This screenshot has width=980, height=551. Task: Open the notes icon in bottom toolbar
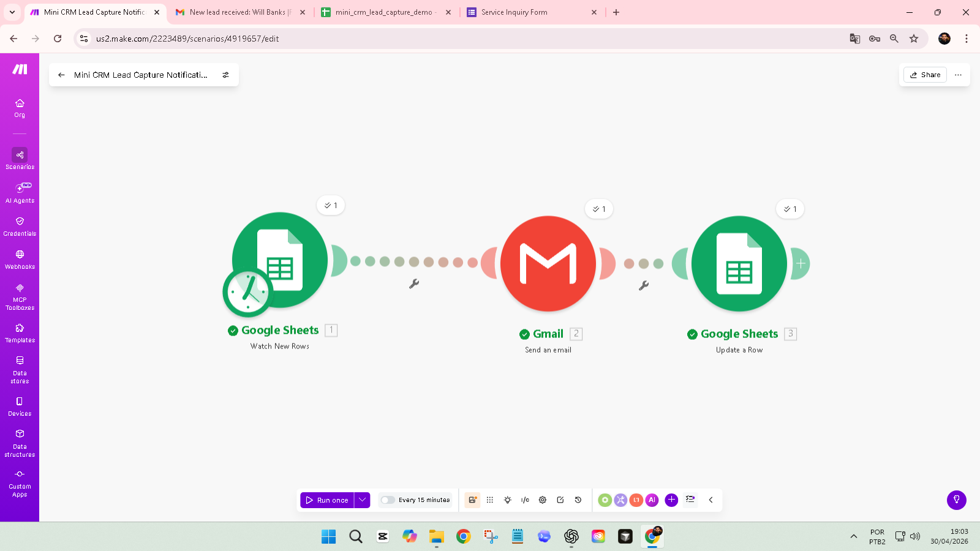coord(560,500)
